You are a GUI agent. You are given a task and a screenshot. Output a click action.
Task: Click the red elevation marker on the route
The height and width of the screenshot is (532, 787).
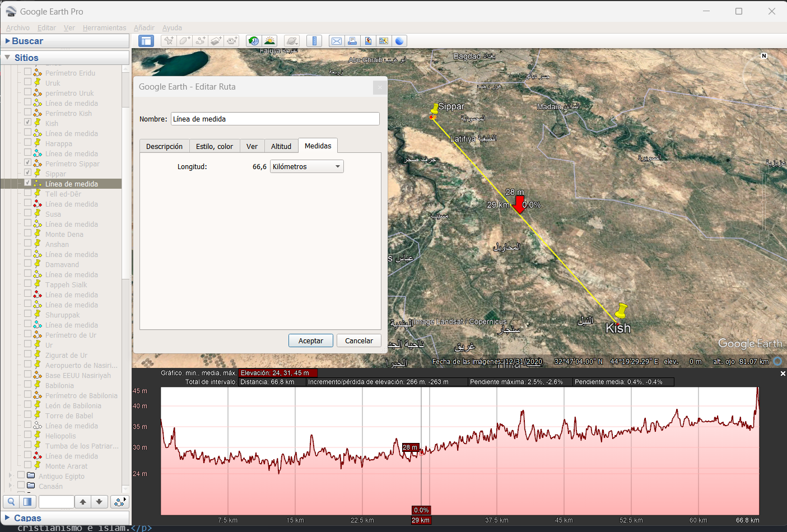click(x=519, y=204)
